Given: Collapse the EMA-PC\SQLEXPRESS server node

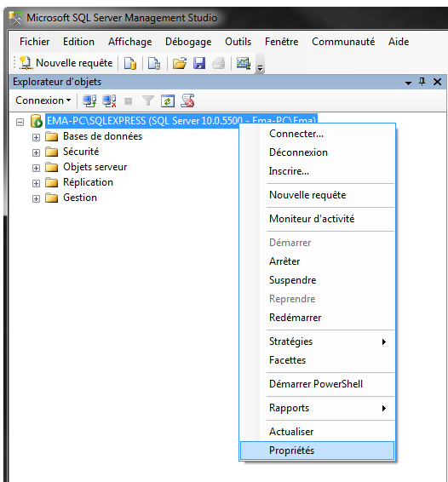Looking at the screenshot, I should click(20, 122).
